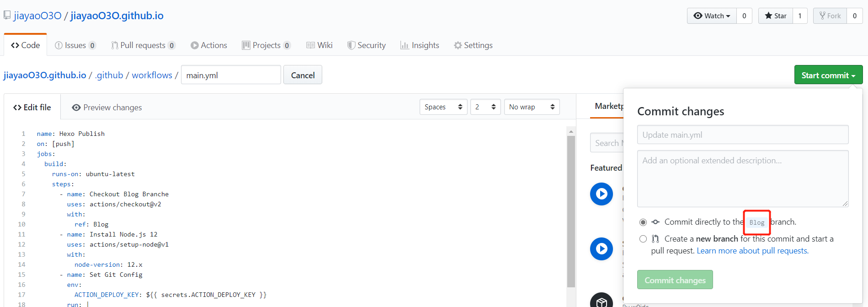868x307 pixels.
Task: Click the second blue play action icon
Action: click(x=602, y=249)
